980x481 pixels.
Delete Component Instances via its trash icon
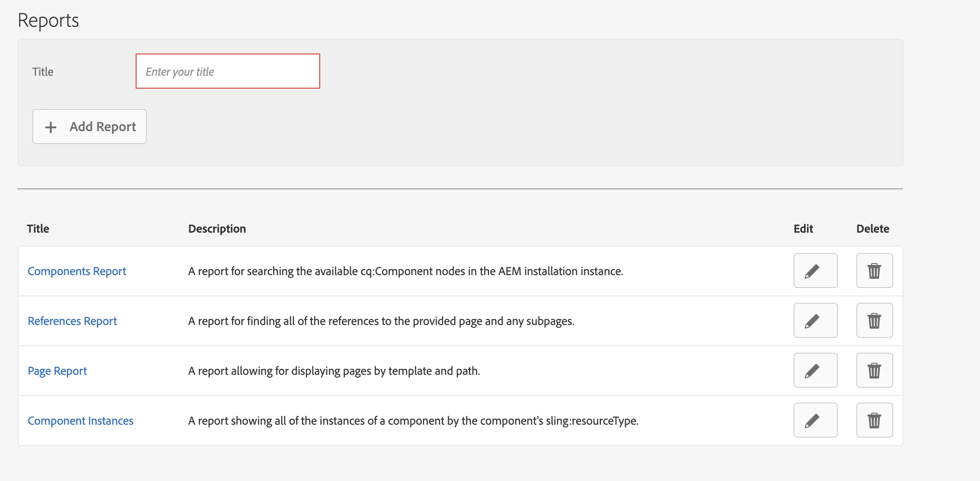(874, 421)
